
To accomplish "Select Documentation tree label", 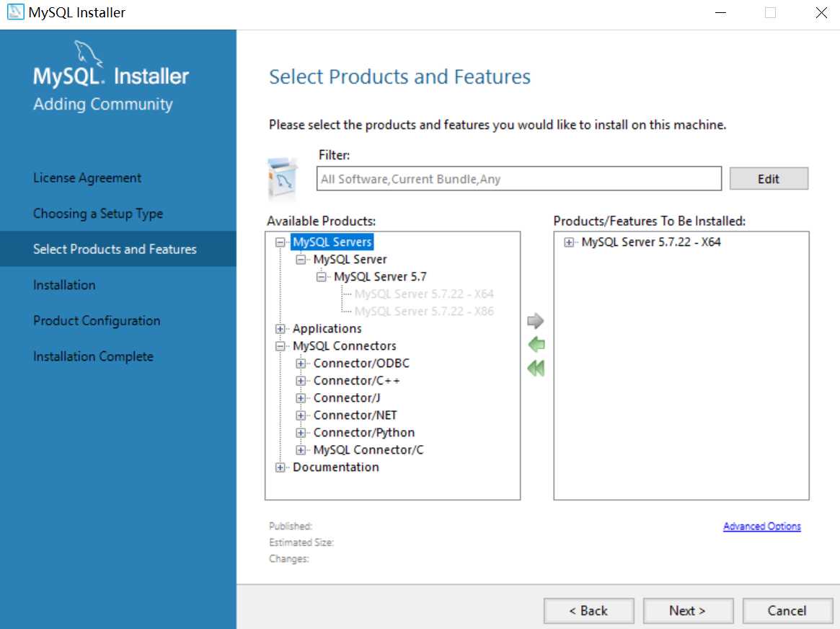I will (335, 467).
